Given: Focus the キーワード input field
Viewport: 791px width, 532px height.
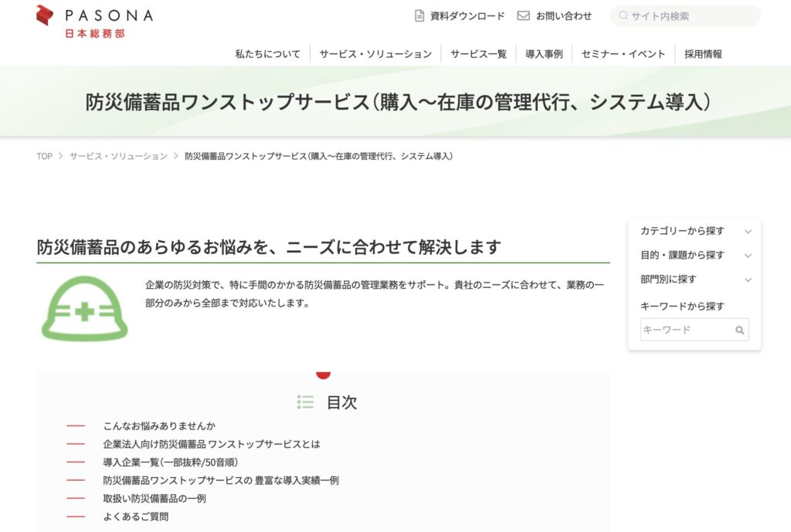Looking at the screenshot, I should pos(686,330).
